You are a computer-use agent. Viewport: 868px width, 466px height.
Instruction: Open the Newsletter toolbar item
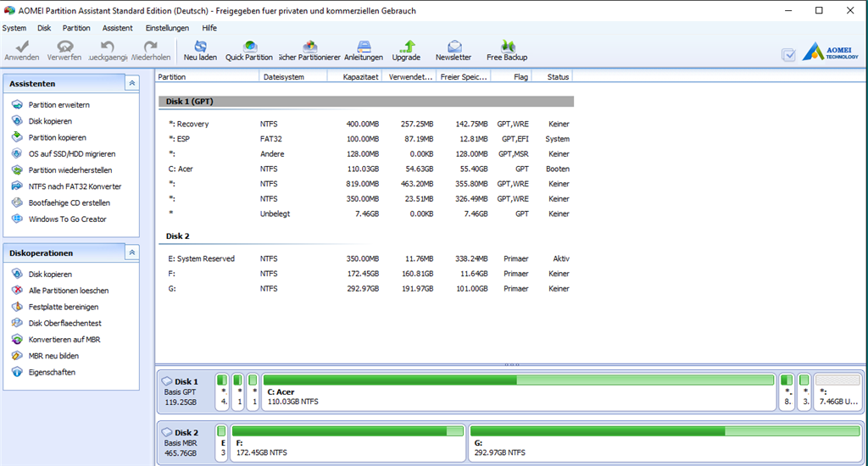[453, 50]
